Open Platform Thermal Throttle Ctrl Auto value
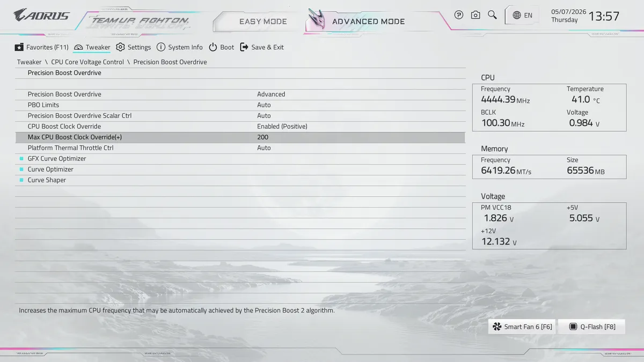The height and width of the screenshot is (362, 644). point(264,148)
